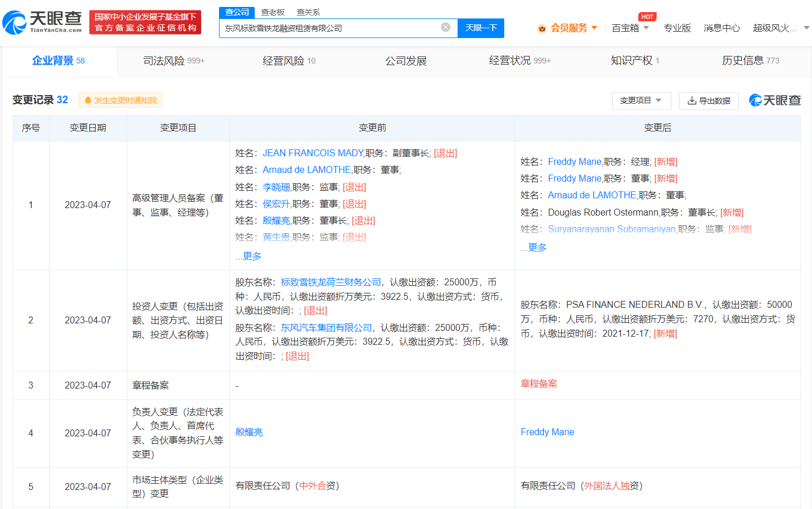Expand 更多 in the 变更后 column of row 1

coord(537,247)
